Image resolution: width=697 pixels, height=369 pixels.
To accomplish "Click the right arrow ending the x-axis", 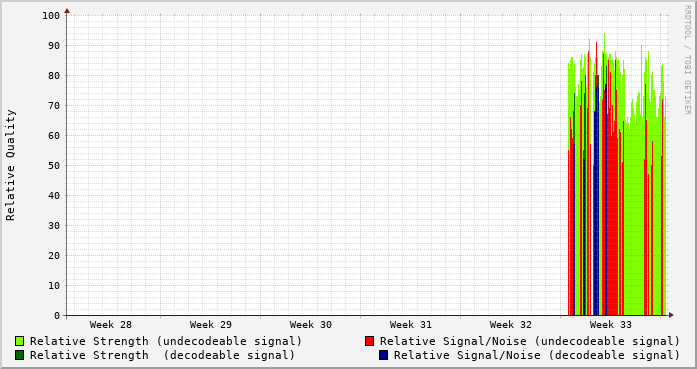I will [671, 315].
